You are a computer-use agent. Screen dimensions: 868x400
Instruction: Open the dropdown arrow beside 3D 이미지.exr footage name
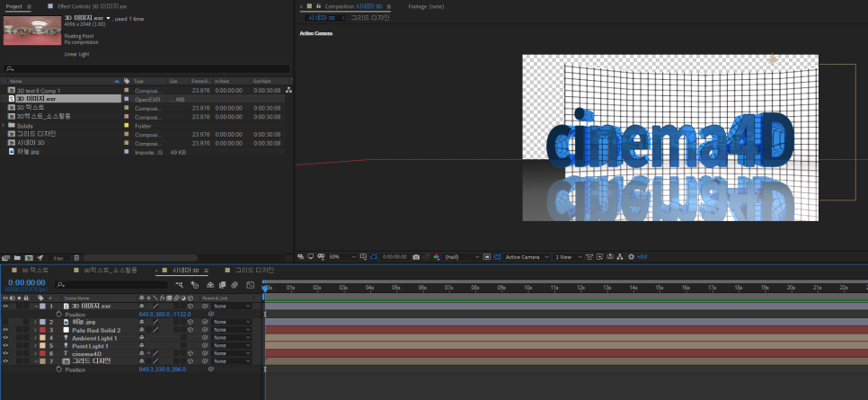tap(108, 18)
